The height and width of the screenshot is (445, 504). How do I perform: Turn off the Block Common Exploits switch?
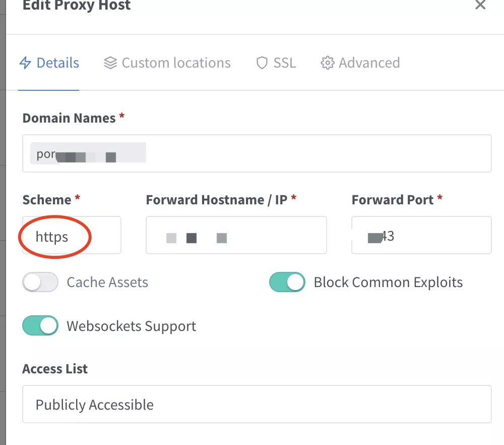pyautogui.click(x=287, y=282)
